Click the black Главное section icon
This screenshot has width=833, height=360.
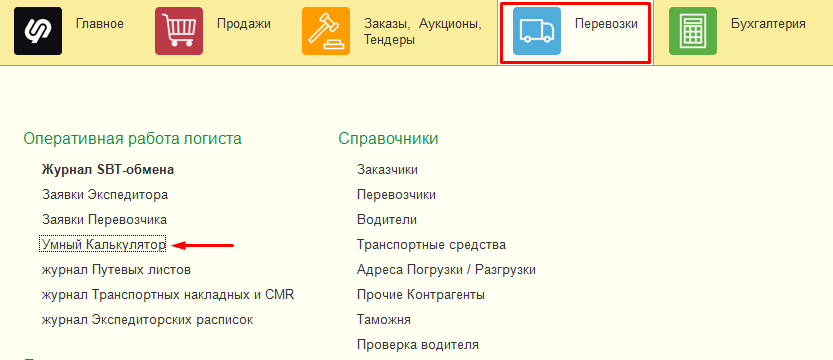pos(38,31)
